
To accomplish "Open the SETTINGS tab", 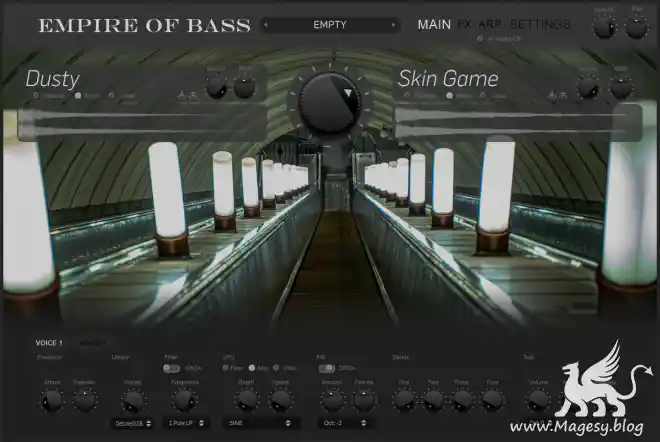I will pos(540,24).
